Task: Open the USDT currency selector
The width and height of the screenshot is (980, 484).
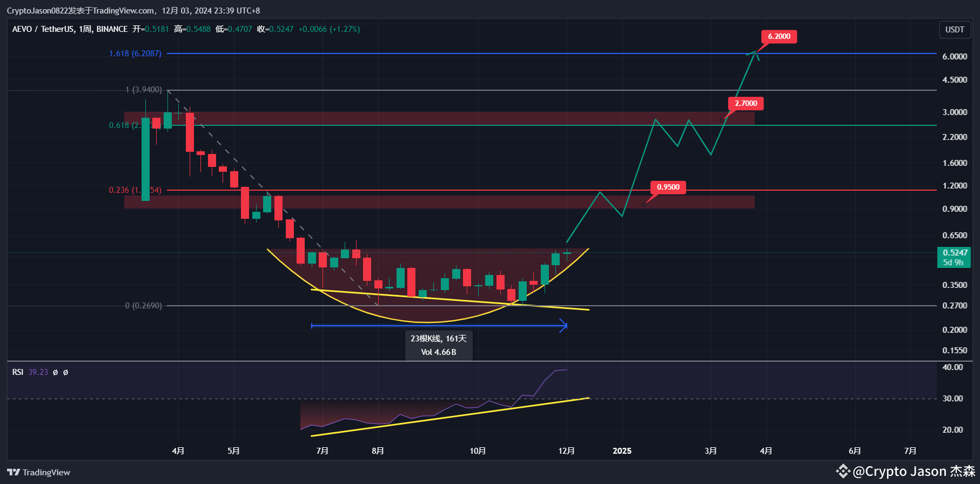Action: (x=955, y=30)
